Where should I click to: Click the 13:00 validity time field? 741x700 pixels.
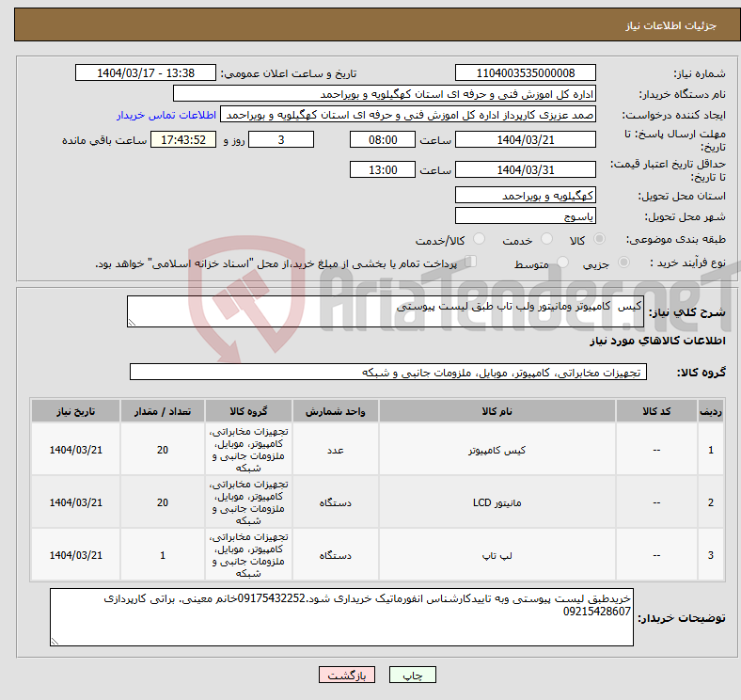pyautogui.click(x=383, y=169)
